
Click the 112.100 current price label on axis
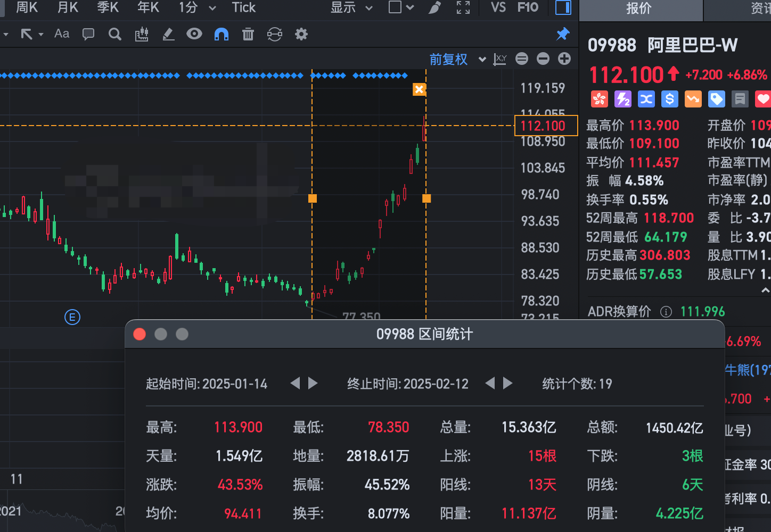(x=546, y=126)
